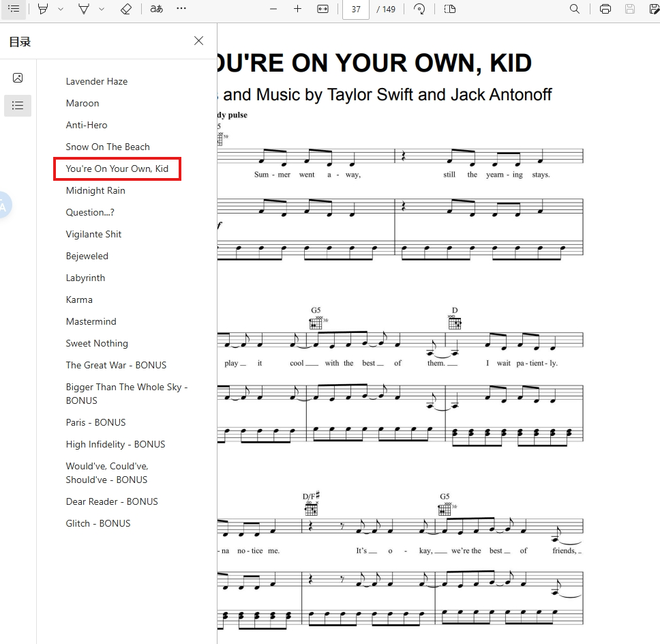Viewport: 660px width, 644px height.
Task: Zoom out with the minus button
Action: click(273, 9)
